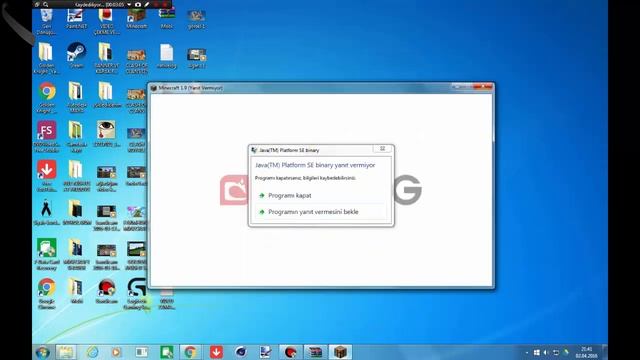
Task: Select the blank document file on desktop
Action: tap(167, 56)
